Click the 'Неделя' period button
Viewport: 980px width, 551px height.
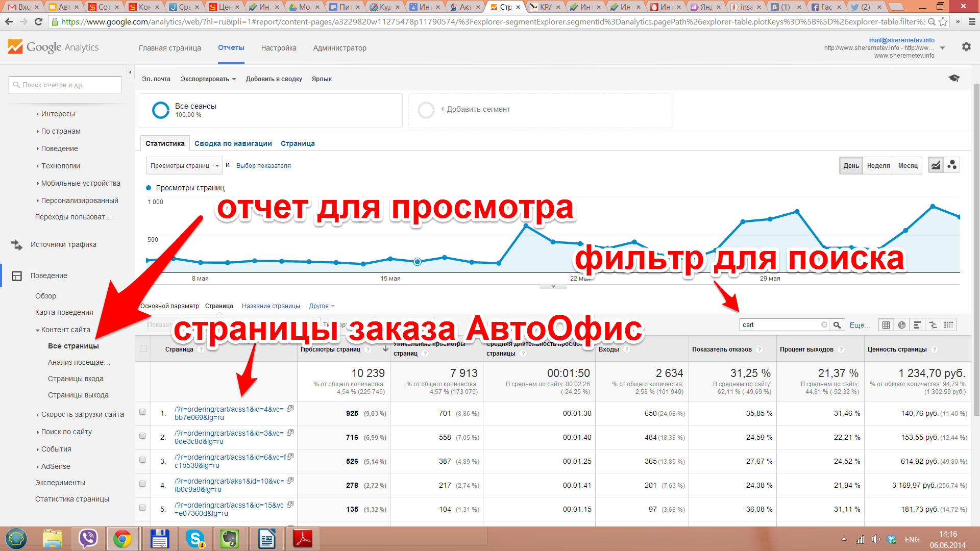[878, 166]
